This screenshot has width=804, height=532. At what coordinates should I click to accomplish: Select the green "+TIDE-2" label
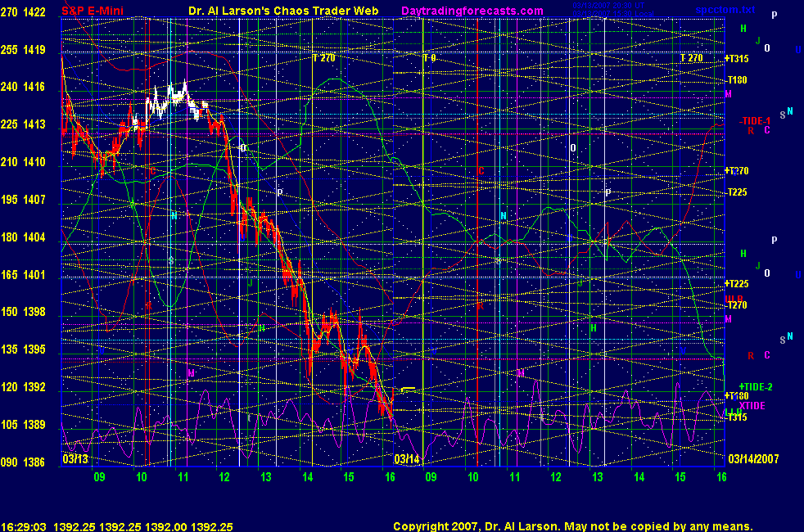756,387
